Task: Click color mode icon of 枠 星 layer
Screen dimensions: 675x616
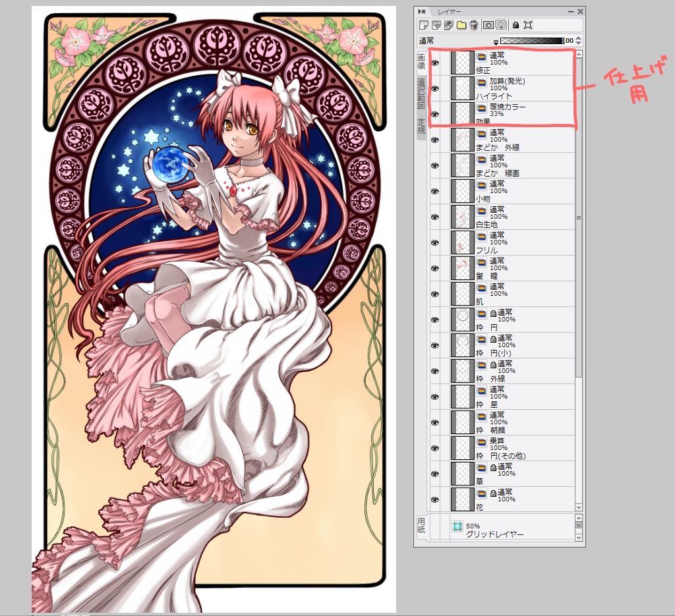Action: (x=482, y=390)
